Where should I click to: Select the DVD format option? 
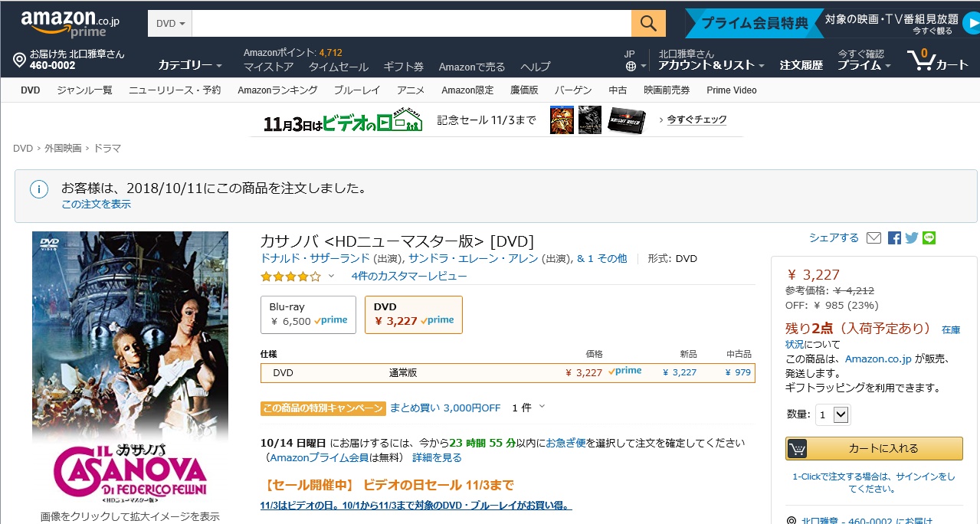click(414, 314)
